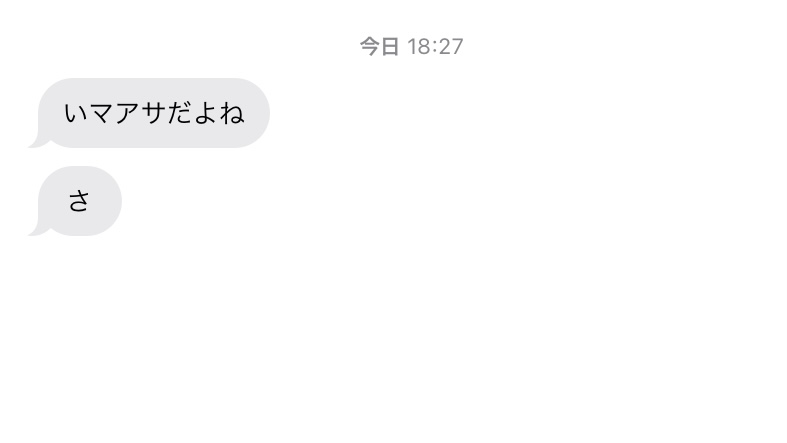Click the マ katakana in the first message

pos(102,113)
